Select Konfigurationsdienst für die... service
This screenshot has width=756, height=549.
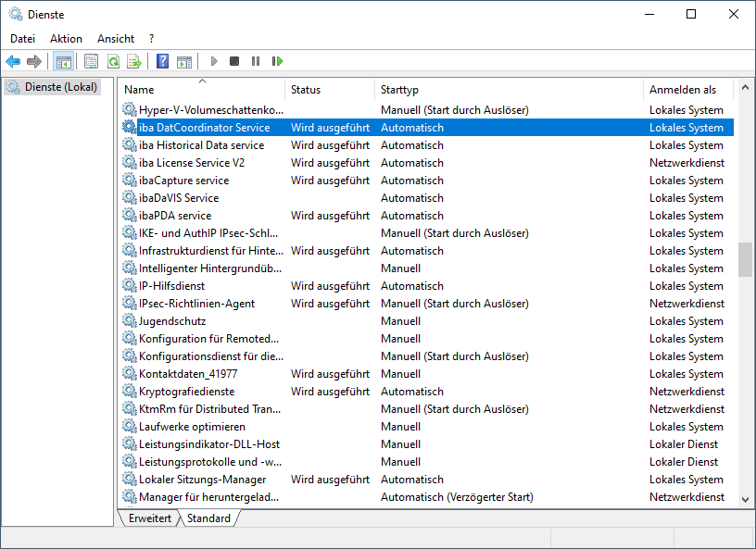(x=427, y=356)
